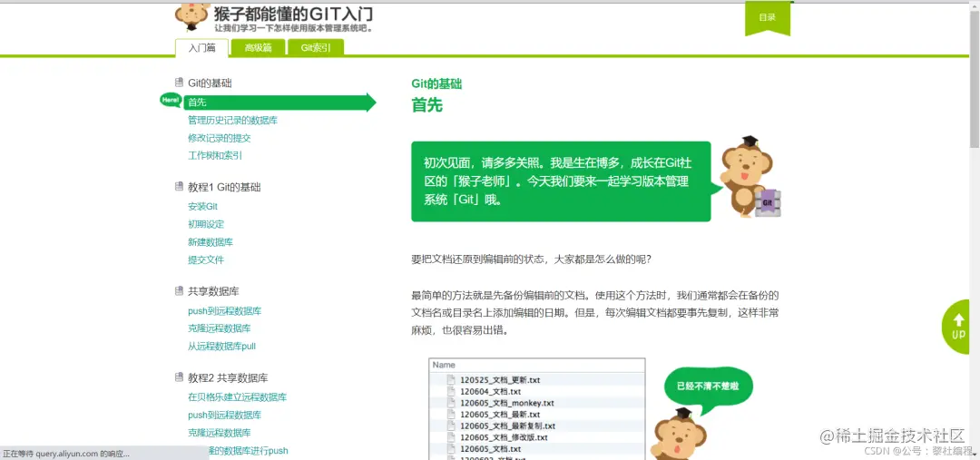Click 120605_文档_修改版.txt in the file list
Viewport: 980px width, 460px height.
coord(504,437)
